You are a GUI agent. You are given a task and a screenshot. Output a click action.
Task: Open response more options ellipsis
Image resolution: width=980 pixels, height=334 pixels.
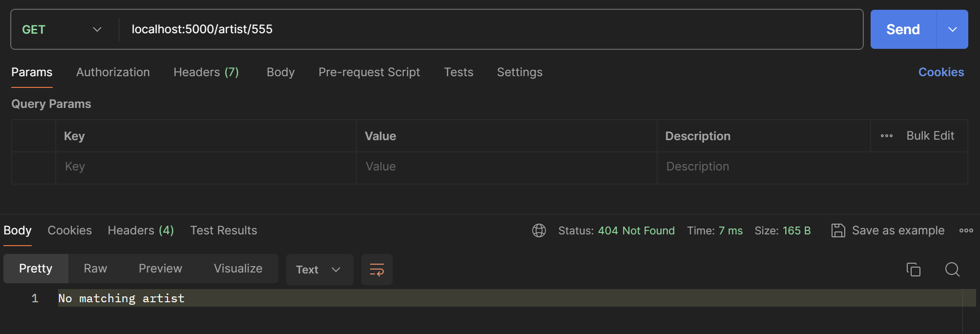(x=966, y=230)
